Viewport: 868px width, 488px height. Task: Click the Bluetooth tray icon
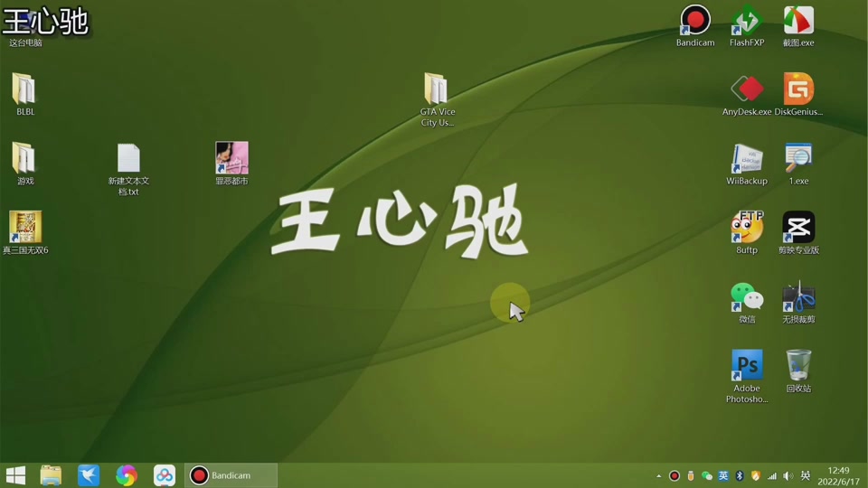pyautogui.click(x=740, y=476)
